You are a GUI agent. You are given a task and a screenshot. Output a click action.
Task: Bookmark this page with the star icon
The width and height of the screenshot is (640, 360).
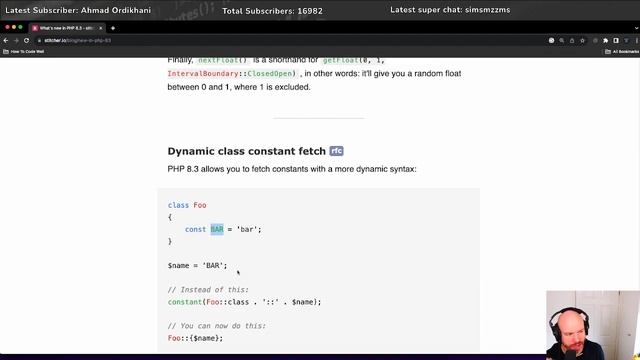[x=582, y=40]
